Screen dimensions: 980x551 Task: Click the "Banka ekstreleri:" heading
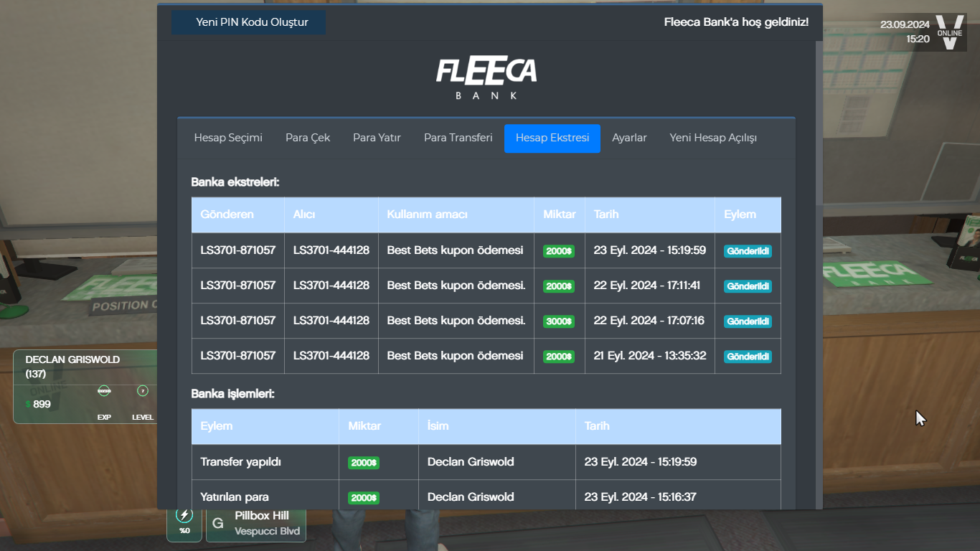pos(235,182)
